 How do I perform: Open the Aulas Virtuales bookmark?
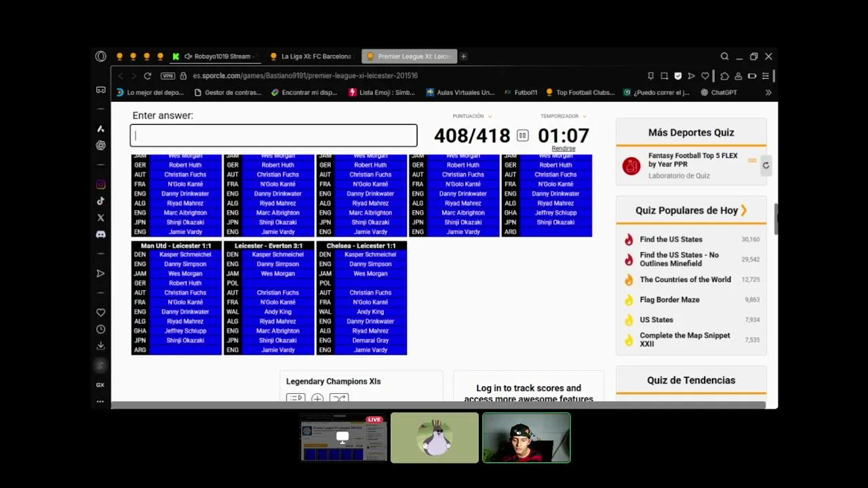coord(460,93)
